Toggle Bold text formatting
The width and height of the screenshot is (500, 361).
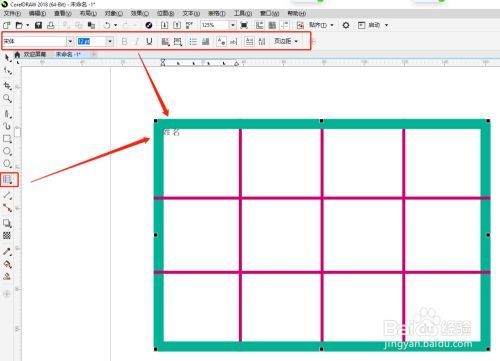(x=124, y=41)
